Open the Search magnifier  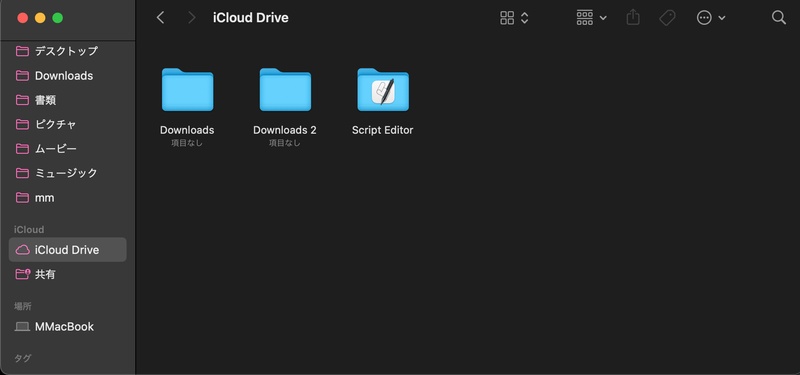(x=779, y=18)
